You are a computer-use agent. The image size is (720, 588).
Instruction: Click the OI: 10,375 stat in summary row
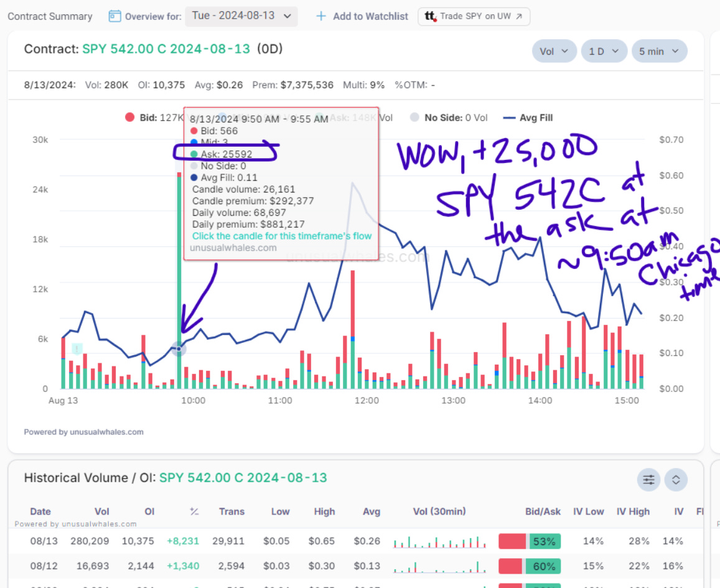[x=161, y=85]
